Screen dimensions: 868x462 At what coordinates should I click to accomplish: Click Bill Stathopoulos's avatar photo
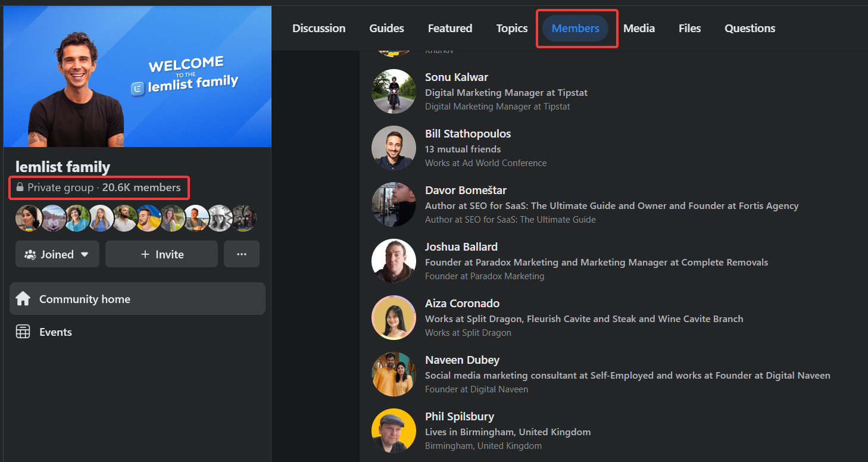point(394,148)
